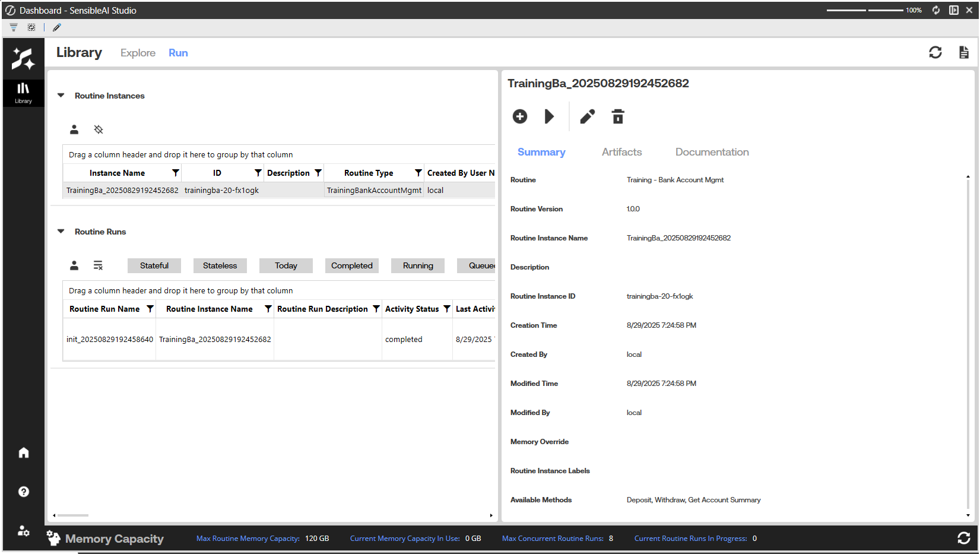Toggle the Stateful filter for routine runs

point(154,266)
